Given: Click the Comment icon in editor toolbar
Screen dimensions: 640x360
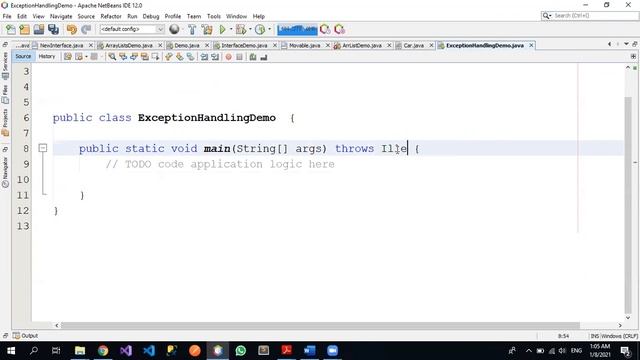Looking at the screenshot, I should tap(253, 57).
